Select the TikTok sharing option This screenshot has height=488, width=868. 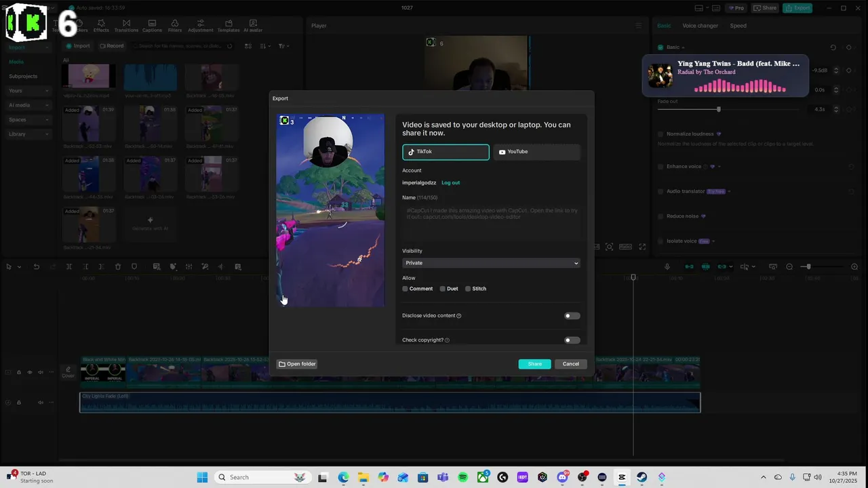coord(446,152)
